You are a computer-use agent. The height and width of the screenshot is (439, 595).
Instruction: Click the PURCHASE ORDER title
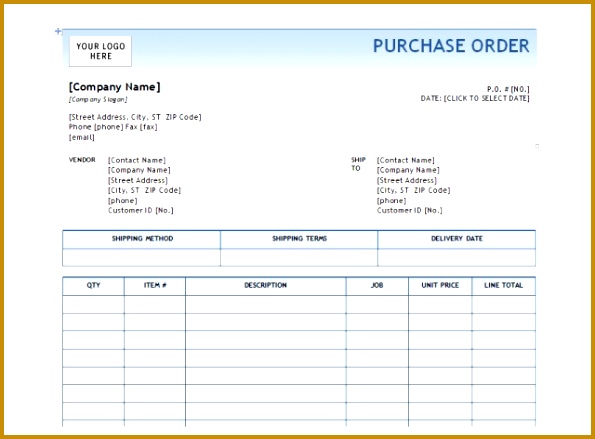pyautogui.click(x=451, y=46)
